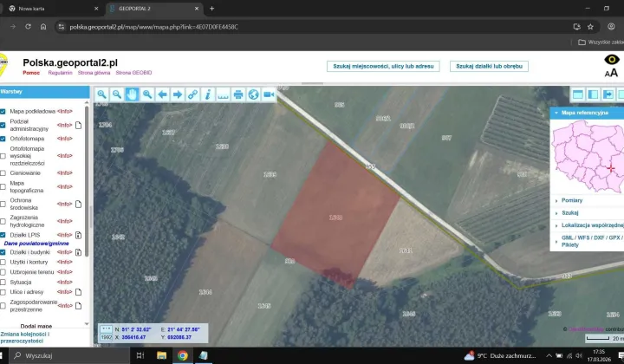Open the Strona główna link
Screen dimensions: 624x364
click(x=95, y=73)
